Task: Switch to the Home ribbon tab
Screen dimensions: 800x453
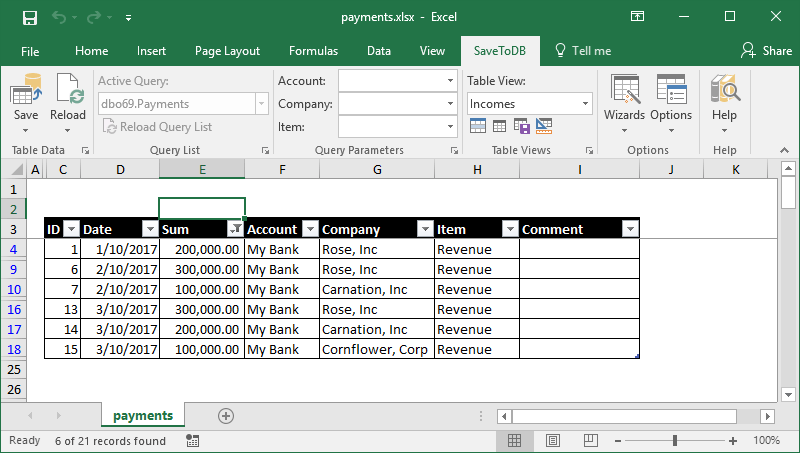Action: (x=91, y=51)
